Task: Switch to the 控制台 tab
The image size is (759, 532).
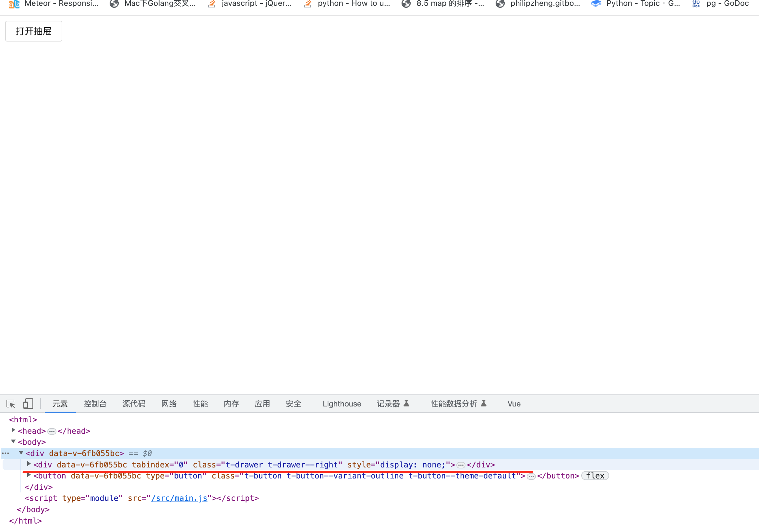Action: click(95, 404)
